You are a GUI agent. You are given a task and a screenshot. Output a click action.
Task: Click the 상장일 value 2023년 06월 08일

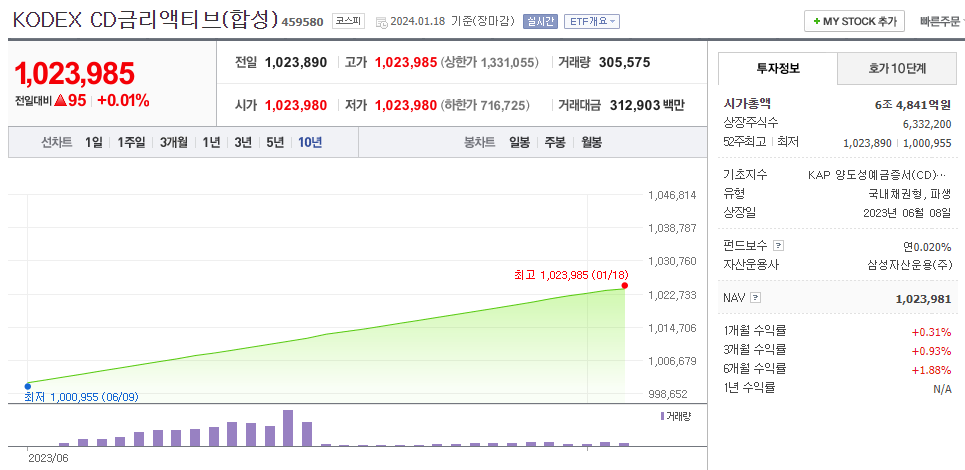tap(908, 213)
